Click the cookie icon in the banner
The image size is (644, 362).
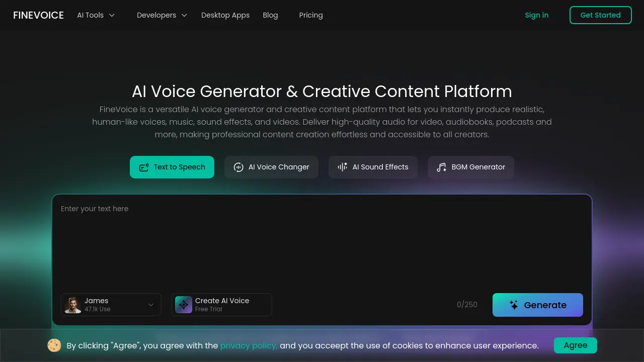[x=54, y=345]
